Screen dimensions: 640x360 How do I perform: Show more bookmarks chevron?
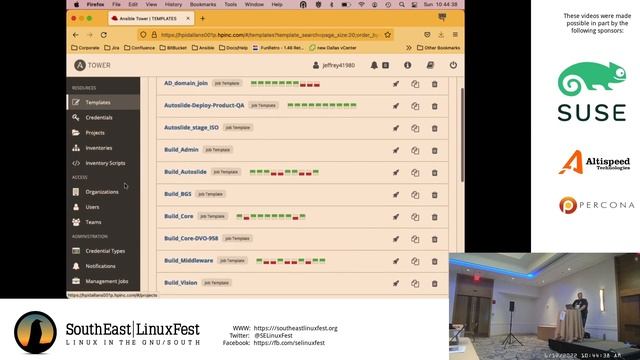click(x=409, y=48)
